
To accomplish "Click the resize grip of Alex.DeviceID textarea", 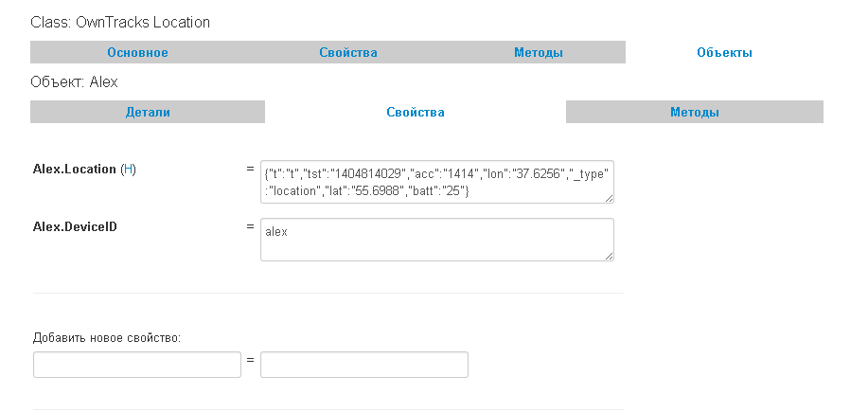I will (609, 255).
